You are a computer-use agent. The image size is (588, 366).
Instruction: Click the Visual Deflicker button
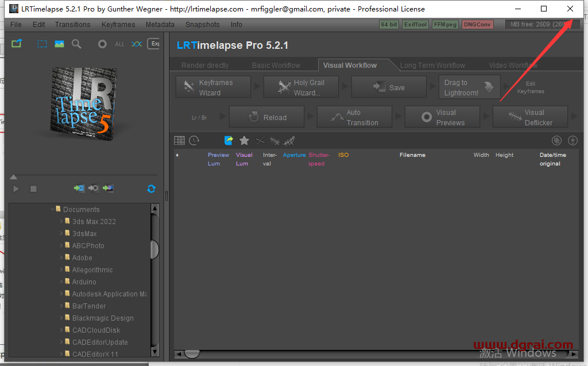coord(530,117)
